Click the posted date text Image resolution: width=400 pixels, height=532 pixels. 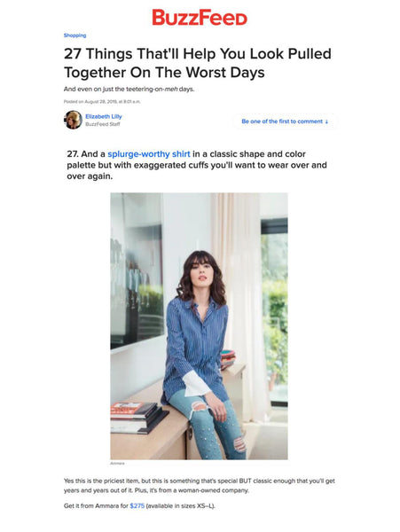click(x=102, y=101)
